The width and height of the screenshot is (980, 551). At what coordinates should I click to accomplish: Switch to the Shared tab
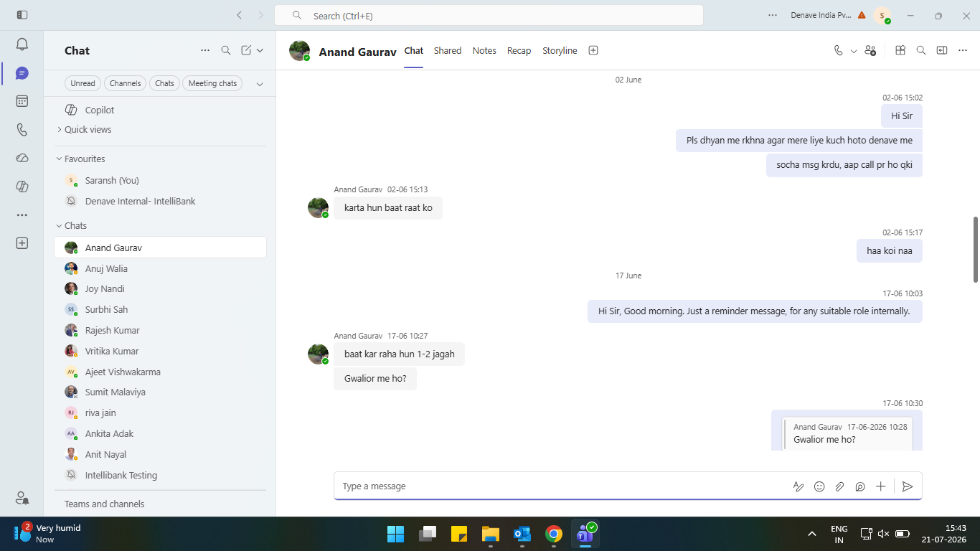[x=448, y=50]
